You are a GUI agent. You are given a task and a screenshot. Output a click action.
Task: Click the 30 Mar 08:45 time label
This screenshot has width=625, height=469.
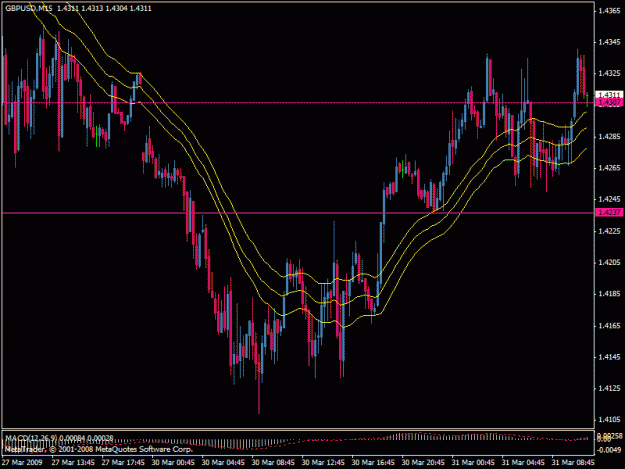[x=273, y=463]
